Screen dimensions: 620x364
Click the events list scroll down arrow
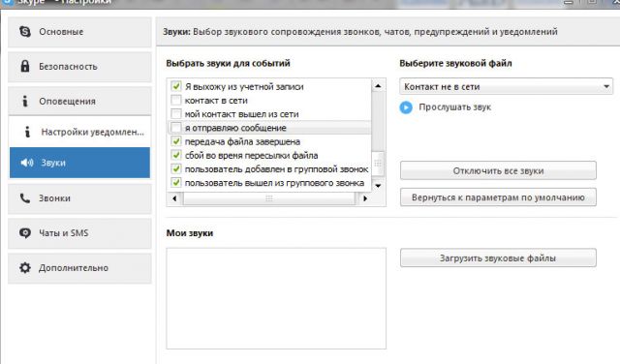pyautogui.click(x=378, y=185)
